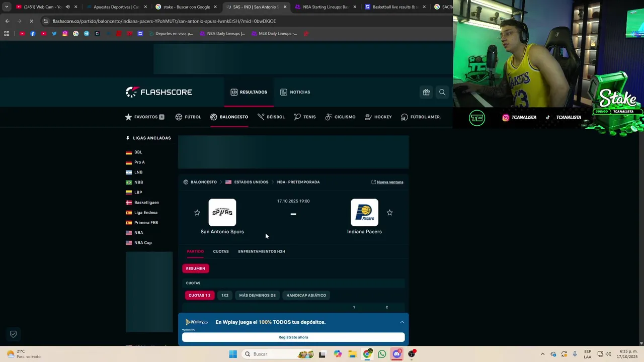Viewport: 644px width, 362px height.
Task: Select the Béisbol sport tab
Action: [x=271, y=117]
